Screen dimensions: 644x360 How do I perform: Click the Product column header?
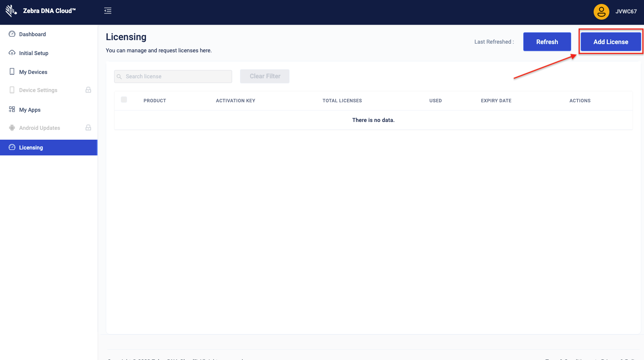pyautogui.click(x=155, y=101)
